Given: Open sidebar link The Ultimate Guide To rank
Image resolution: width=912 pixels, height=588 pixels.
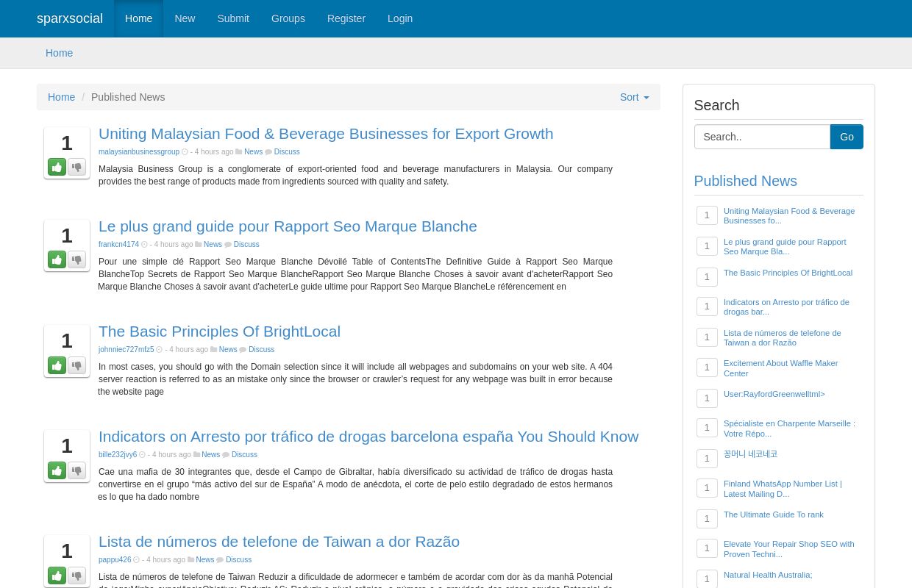Looking at the screenshot, I should [774, 514].
